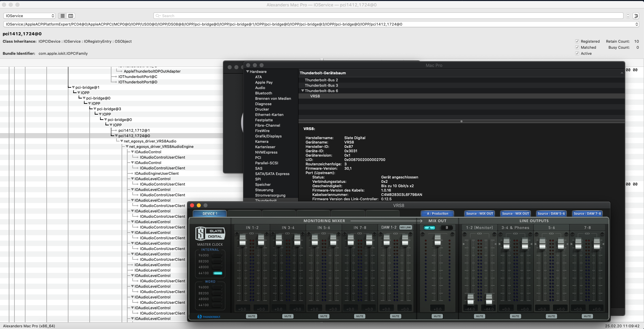
Task: Click the magnifier icon in the Search field
Action: tap(157, 16)
